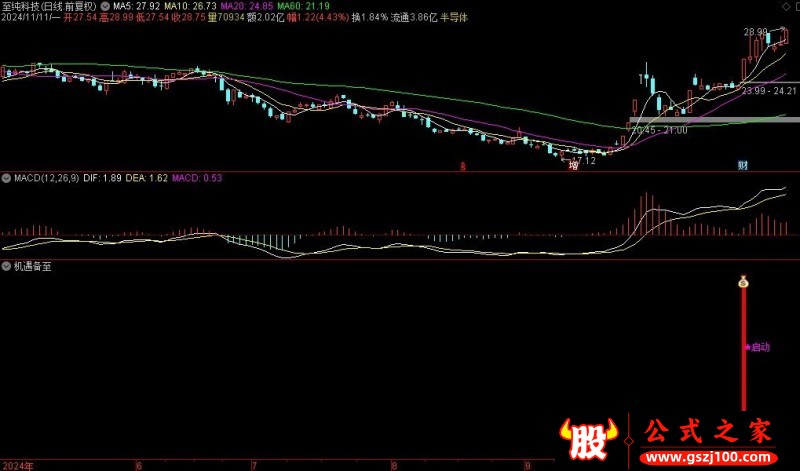Click the close price 收28.75 value
Image resolution: width=800 pixels, height=471 pixels.
(188, 18)
